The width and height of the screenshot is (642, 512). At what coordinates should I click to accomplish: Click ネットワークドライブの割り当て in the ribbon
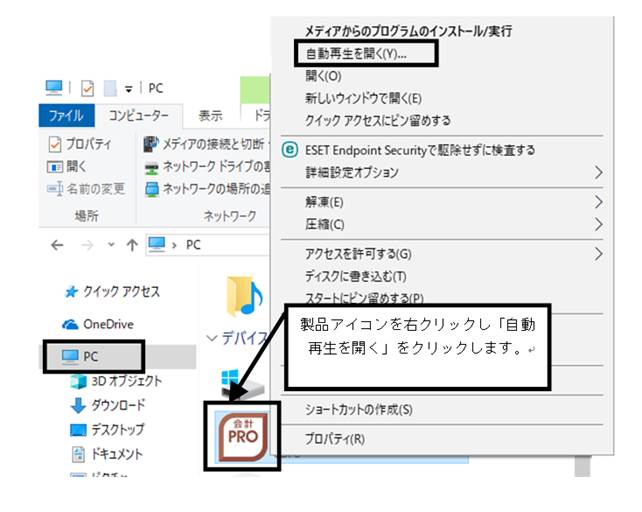click(x=207, y=166)
